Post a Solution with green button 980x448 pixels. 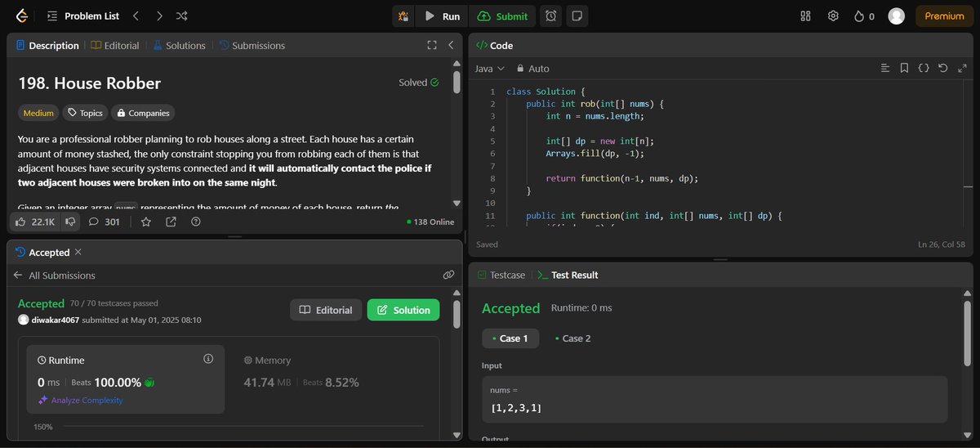point(403,310)
